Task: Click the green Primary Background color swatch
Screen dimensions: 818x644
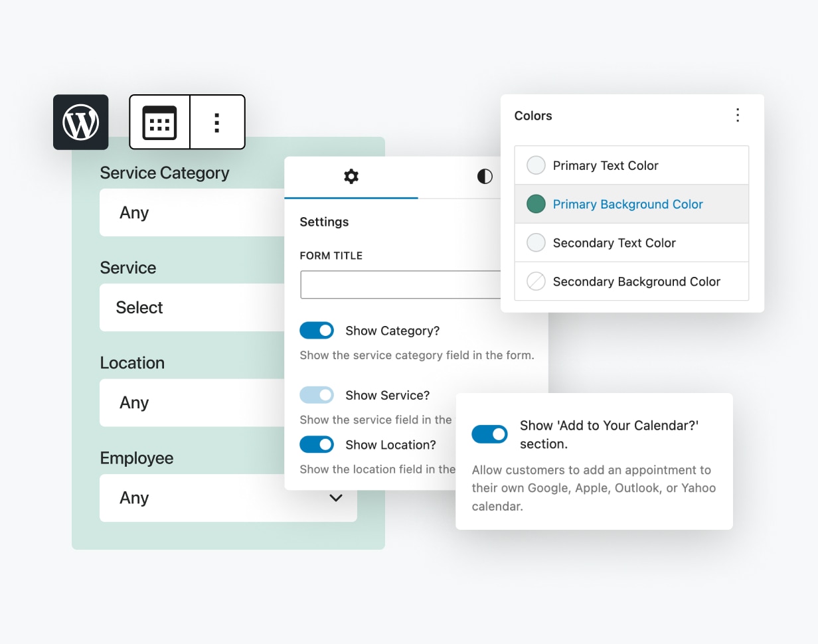Action: click(x=535, y=204)
